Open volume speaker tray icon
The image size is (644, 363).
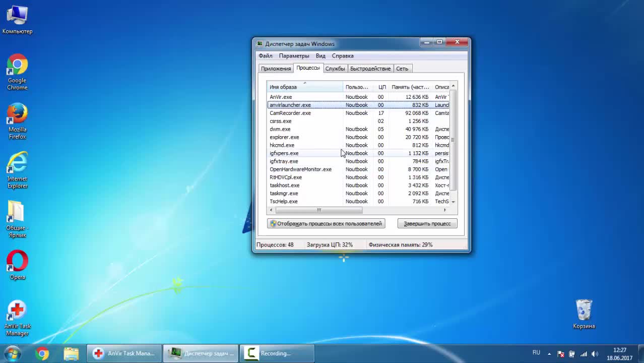595,354
